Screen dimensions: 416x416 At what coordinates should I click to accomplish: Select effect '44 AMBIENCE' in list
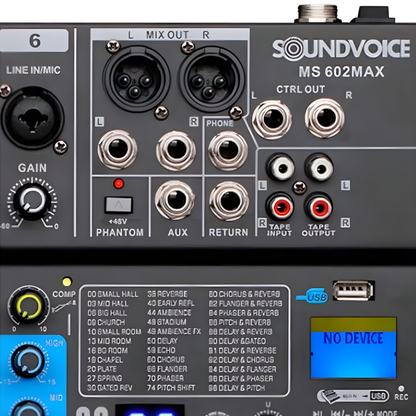169,313
